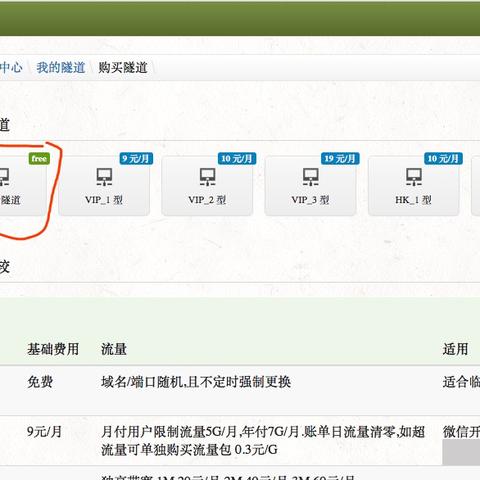480x480 pixels.
Task: Open the 我的隧道 breadcrumb link
Action: point(61,68)
